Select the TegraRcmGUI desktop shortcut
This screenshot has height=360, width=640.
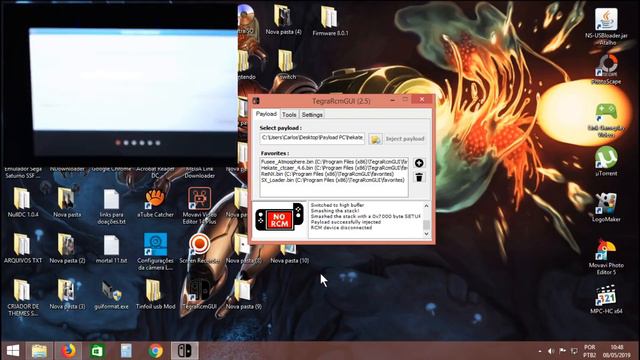pos(199,294)
